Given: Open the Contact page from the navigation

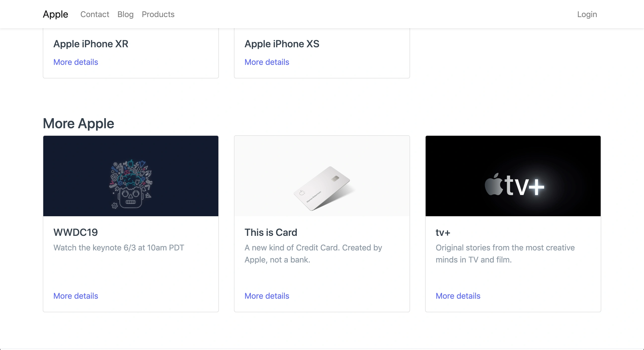Looking at the screenshot, I should click(x=95, y=14).
